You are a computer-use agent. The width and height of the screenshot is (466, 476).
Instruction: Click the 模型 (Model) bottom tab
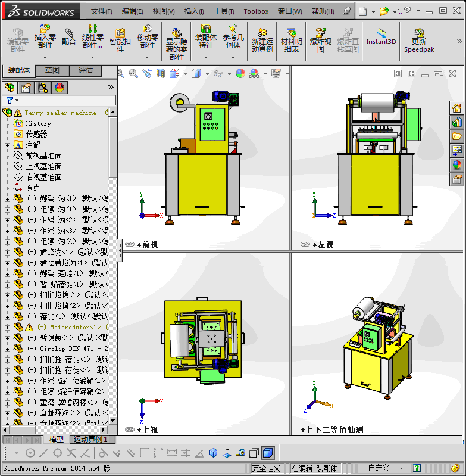[x=57, y=439]
